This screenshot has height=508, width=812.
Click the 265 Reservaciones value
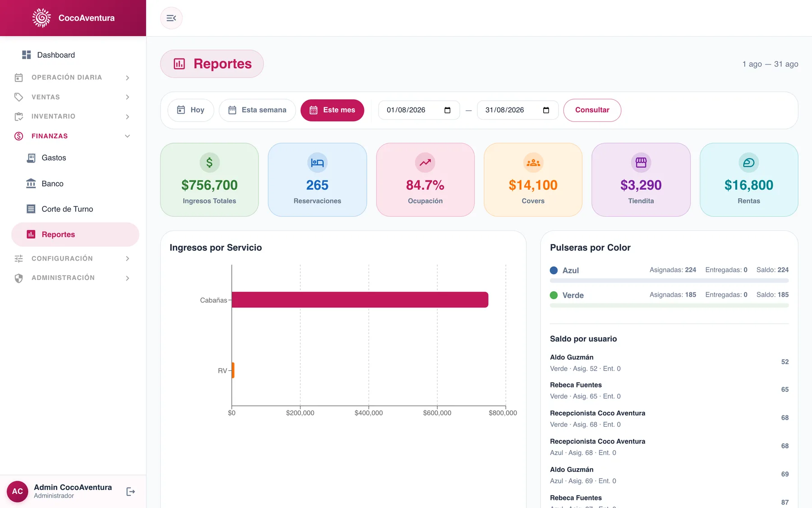click(x=318, y=185)
